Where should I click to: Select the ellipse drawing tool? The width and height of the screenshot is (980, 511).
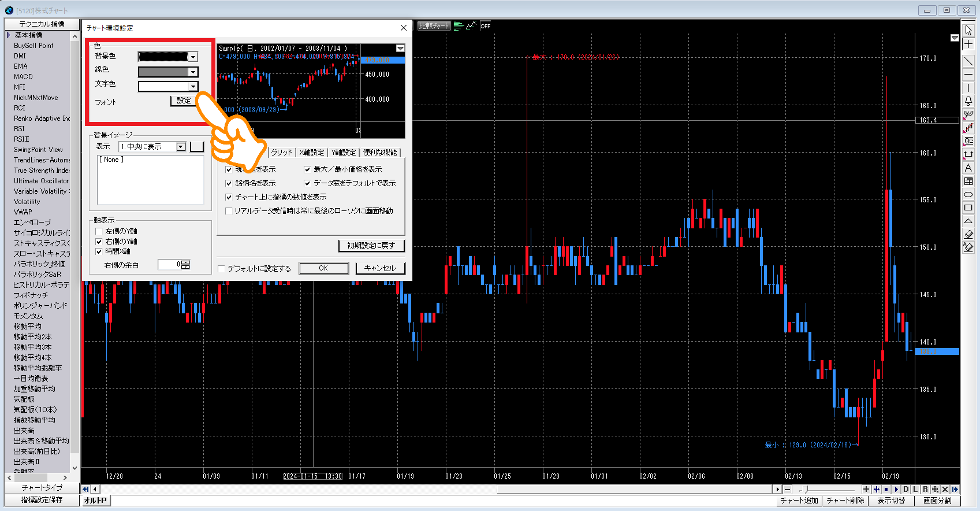[x=968, y=194]
